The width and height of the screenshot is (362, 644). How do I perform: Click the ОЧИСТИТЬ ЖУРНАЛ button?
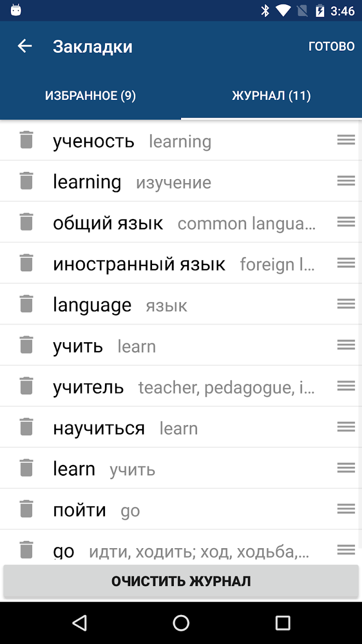[181, 581]
